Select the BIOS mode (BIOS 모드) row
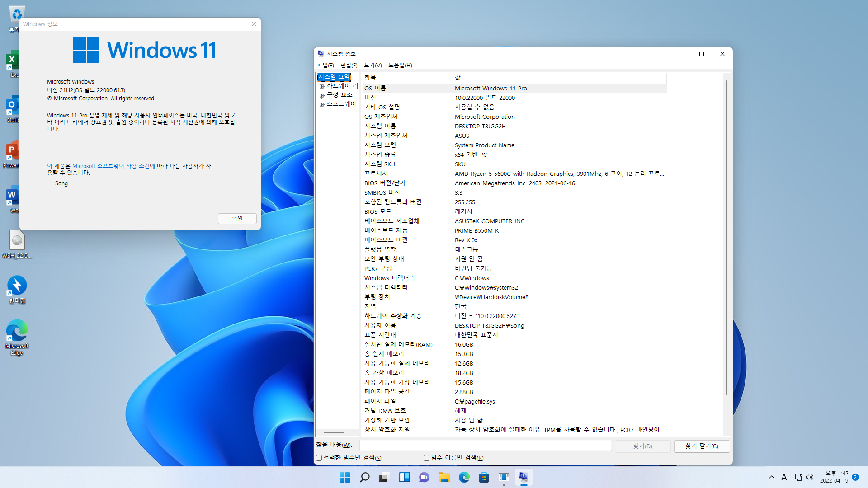 (514, 211)
